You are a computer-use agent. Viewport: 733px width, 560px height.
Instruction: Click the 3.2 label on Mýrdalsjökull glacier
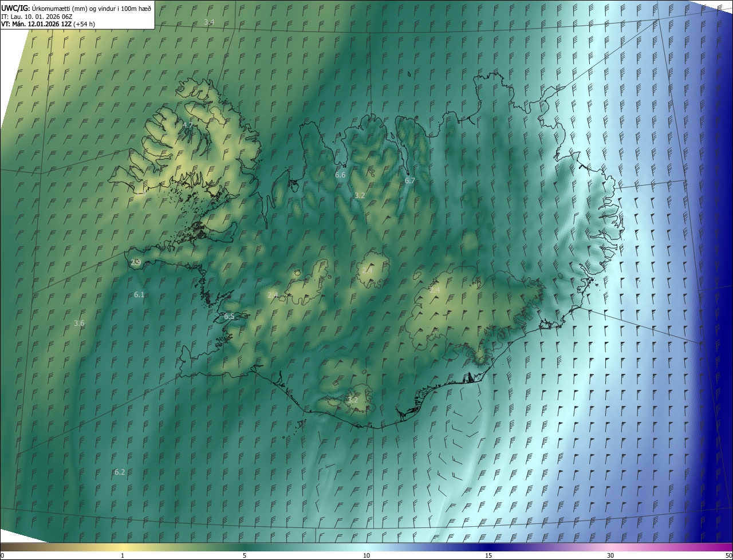coord(353,400)
